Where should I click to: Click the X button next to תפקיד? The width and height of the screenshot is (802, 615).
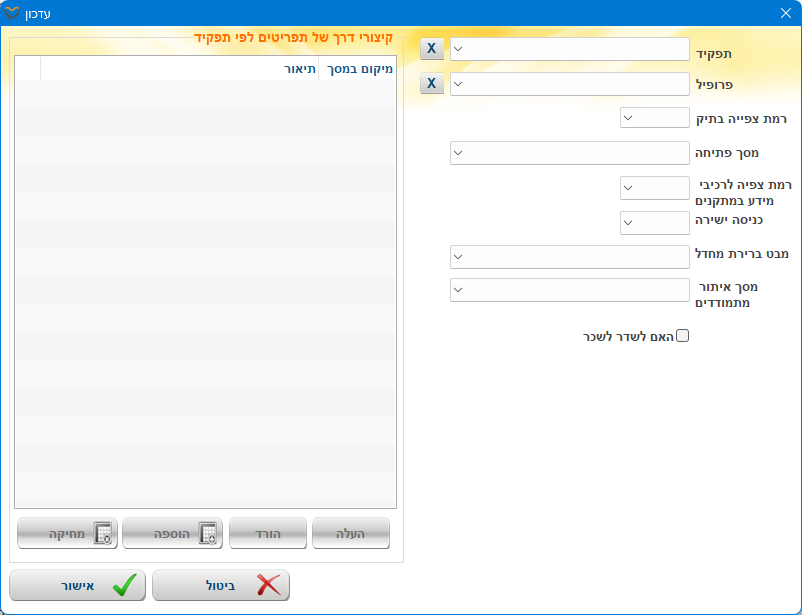coord(431,49)
